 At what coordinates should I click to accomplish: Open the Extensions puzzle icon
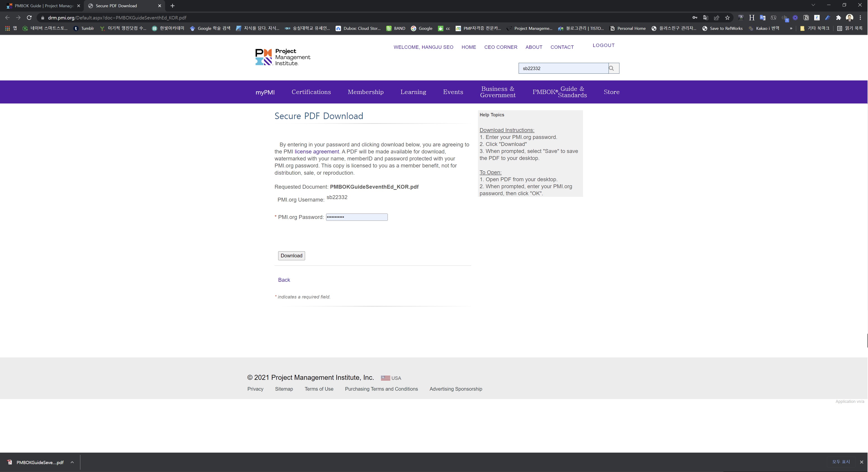click(x=838, y=18)
